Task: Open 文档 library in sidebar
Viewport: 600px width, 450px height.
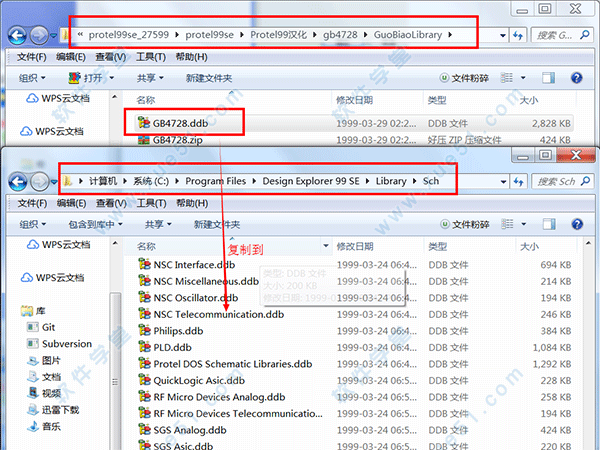Action: coord(51,377)
